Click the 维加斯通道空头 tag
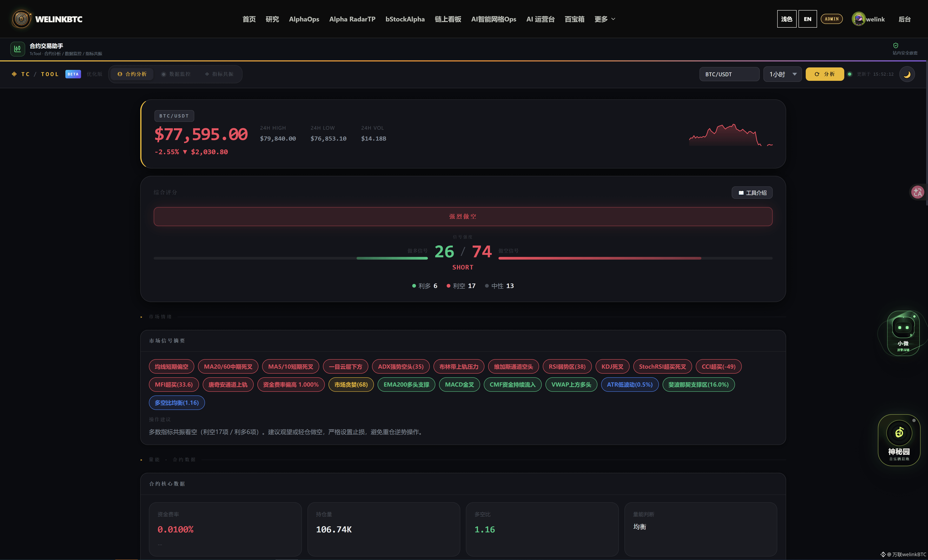This screenshot has width=928, height=560. 513,366
